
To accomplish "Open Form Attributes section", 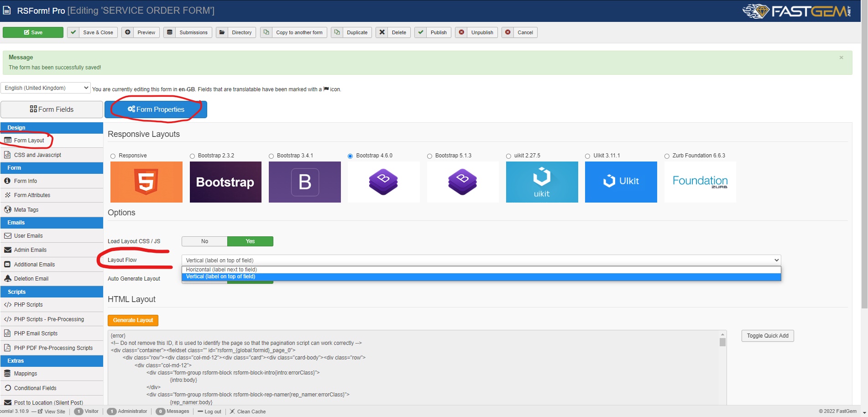I will pyautogui.click(x=52, y=195).
